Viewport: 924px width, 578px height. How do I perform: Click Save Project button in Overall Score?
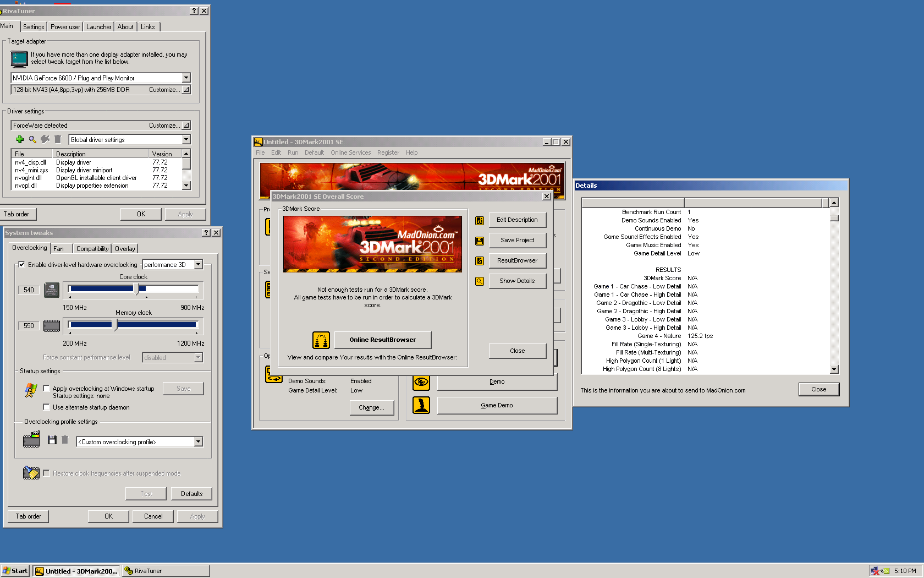pyautogui.click(x=517, y=241)
